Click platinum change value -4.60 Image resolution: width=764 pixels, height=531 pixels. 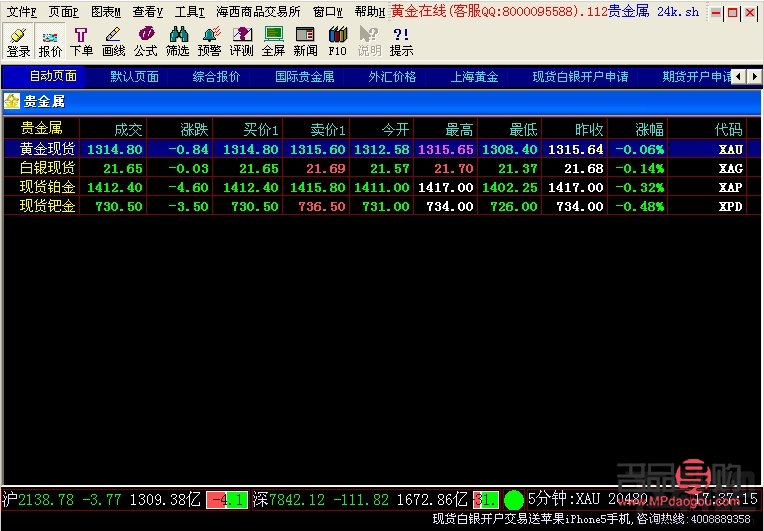click(189, 188)
